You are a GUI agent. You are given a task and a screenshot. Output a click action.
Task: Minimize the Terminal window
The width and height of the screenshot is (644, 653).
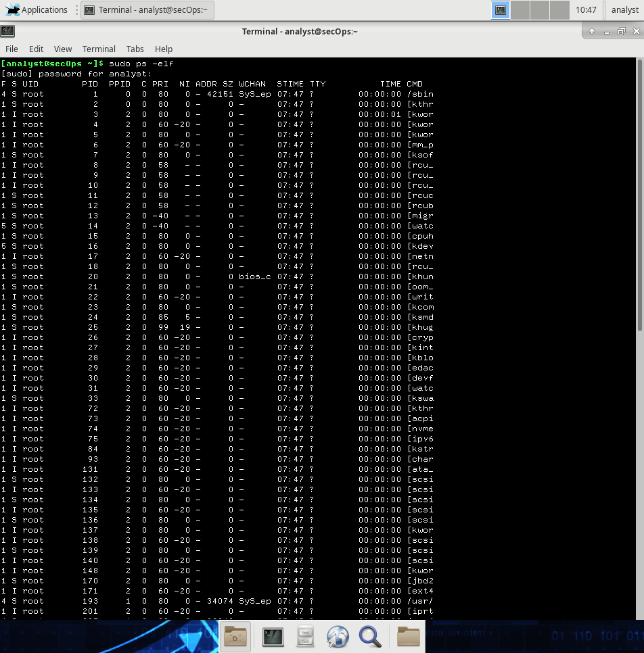(607, 32)
